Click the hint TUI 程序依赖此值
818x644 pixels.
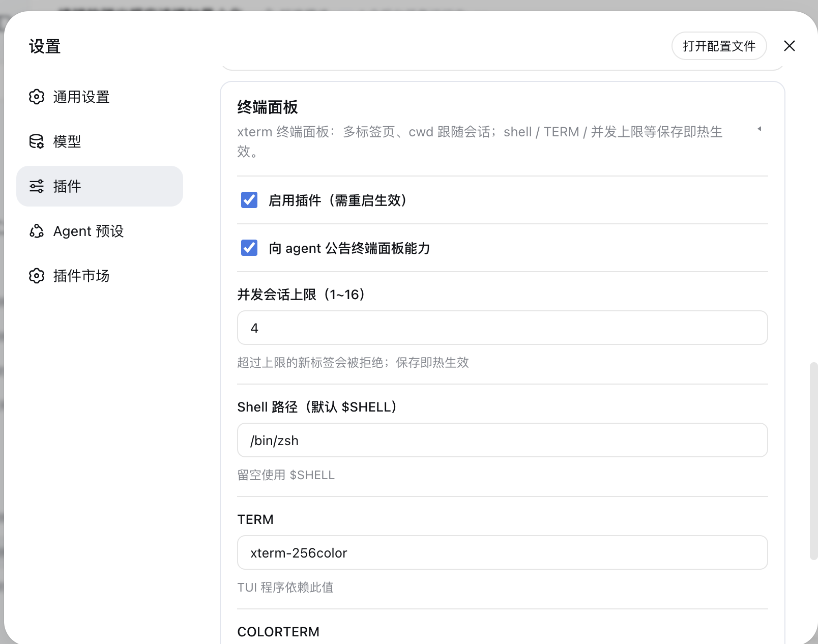[285, 587]
